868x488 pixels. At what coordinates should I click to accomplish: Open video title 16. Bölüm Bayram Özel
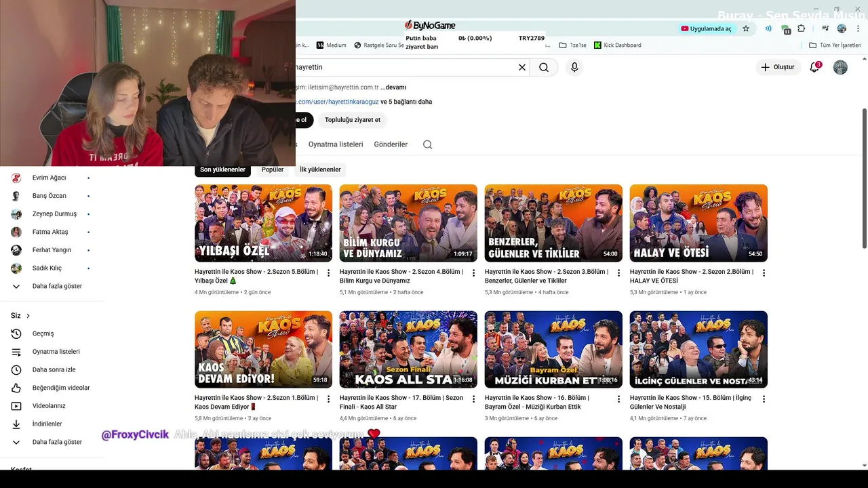coord(537,403)
